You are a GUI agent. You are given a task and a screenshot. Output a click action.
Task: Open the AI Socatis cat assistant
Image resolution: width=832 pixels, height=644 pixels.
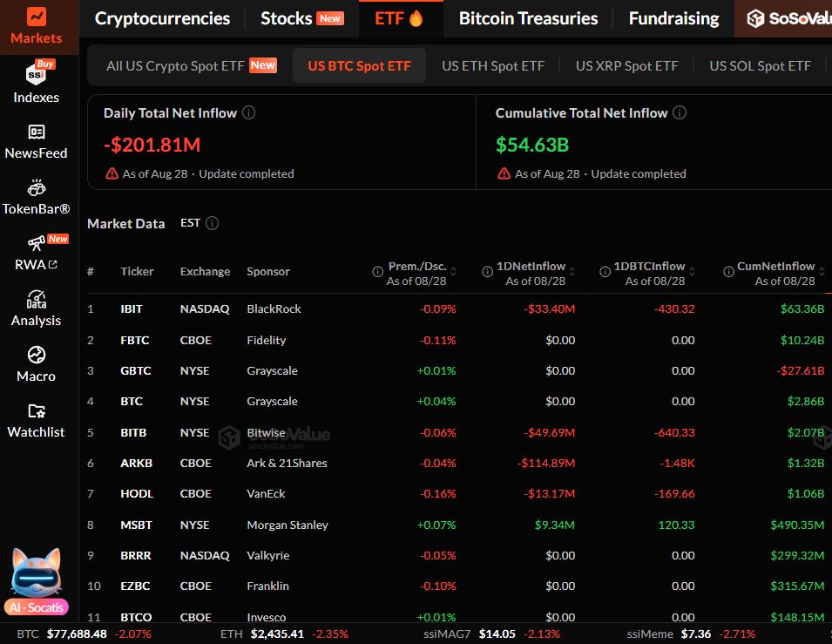(36, 581)
